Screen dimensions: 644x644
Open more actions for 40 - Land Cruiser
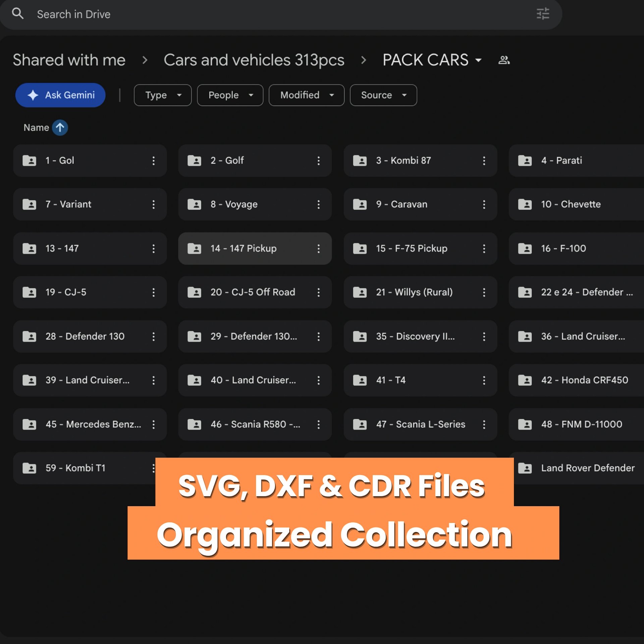319,380
